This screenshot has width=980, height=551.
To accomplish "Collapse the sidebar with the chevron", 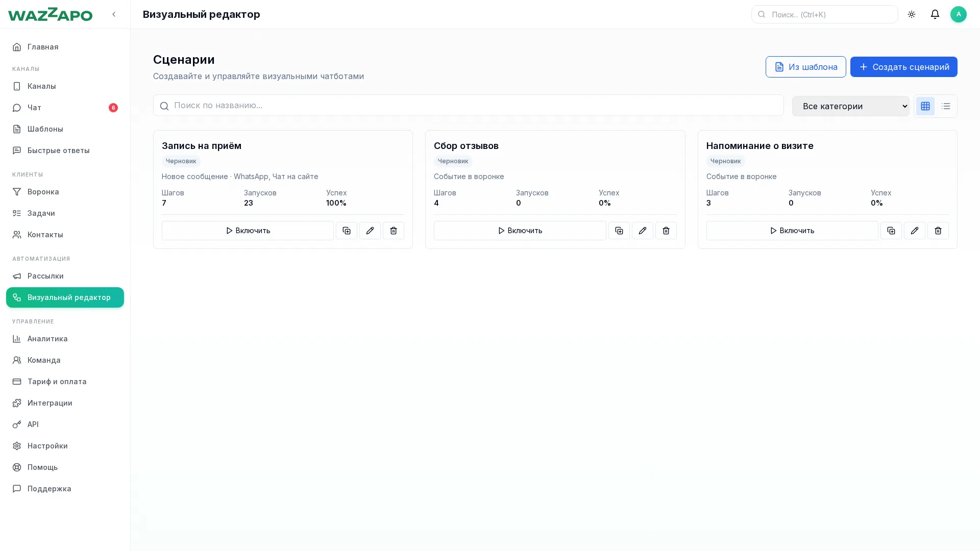I will pyautogui.click(x=114, y=14).
